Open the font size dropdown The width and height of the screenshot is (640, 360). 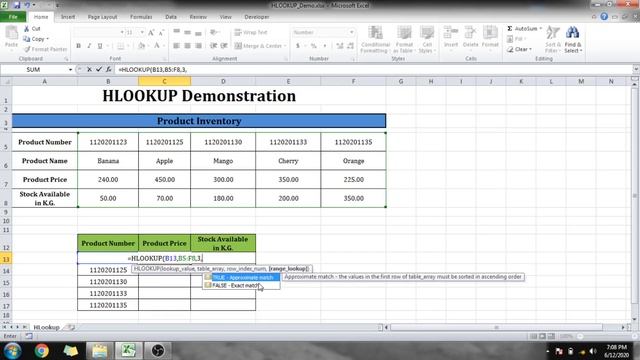[x=142, y=32]
